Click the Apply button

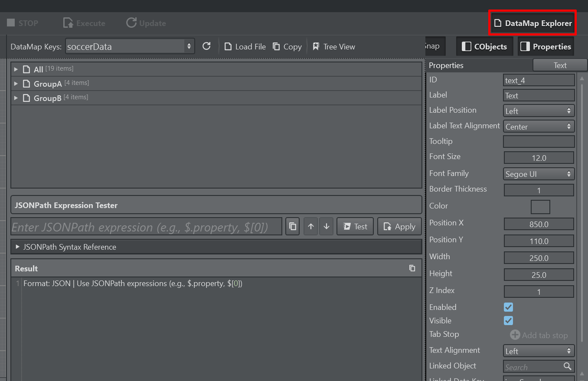(x=399, y=226)
